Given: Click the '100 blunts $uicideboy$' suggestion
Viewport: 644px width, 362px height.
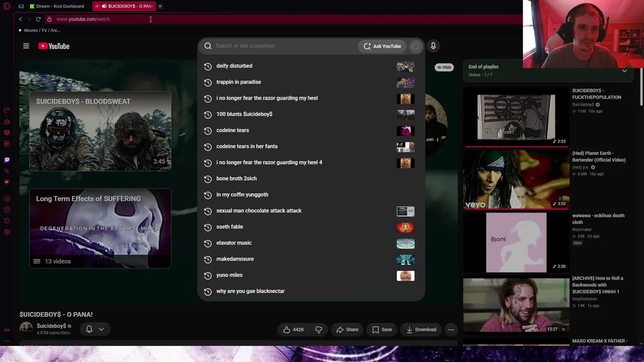Looking at the screenshot, I should coord(311,114).
